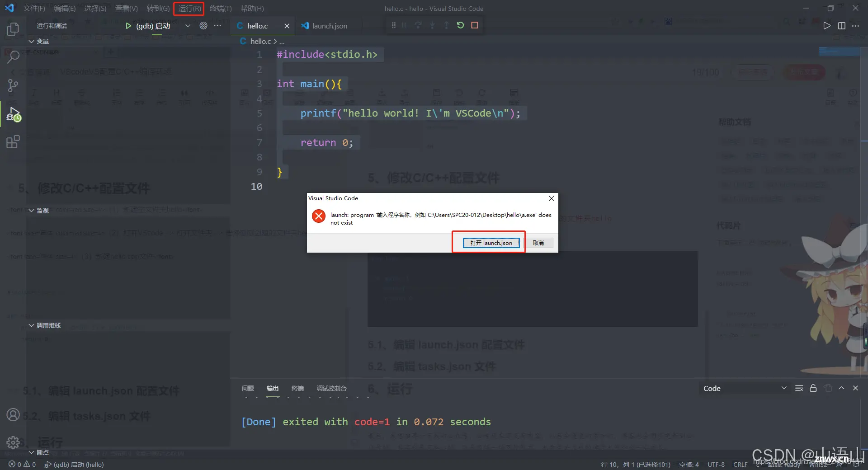Open the 转到(G) menu
This screenshot has height=470, width=868.
click(158, 9)
